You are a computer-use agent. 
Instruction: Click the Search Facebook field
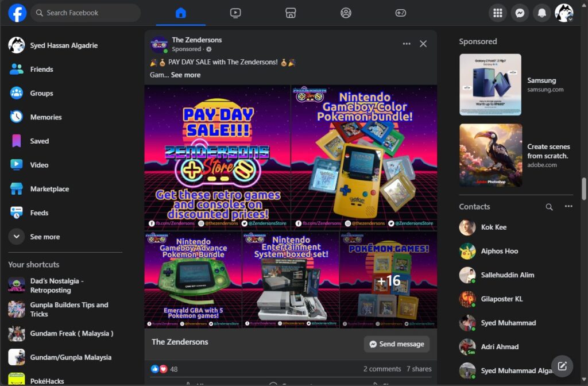(x=86, y=13)
